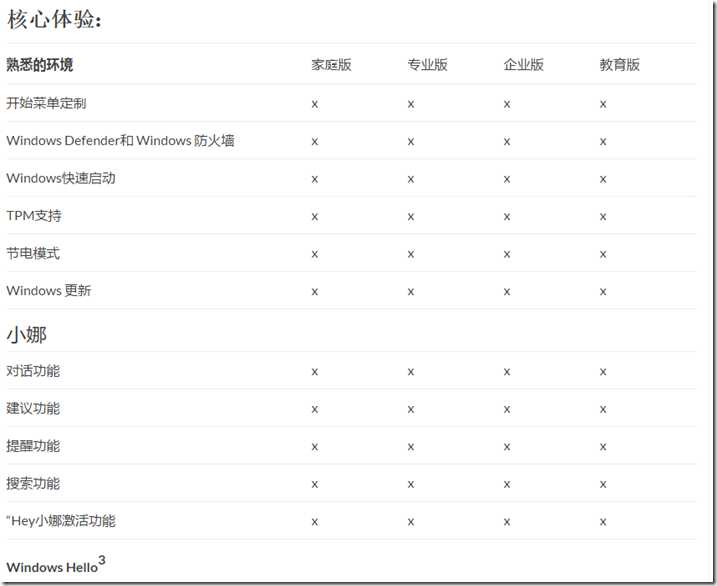The width and height of the screenshot is (717, 586).
Task: Select the Windows 更新 row label
Action: pos(49,290)
